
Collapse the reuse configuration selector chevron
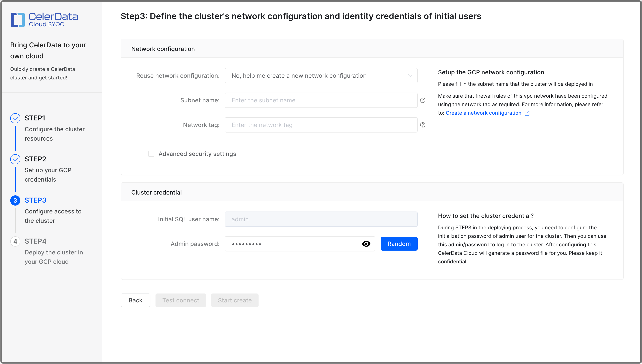tap(410, 76)
